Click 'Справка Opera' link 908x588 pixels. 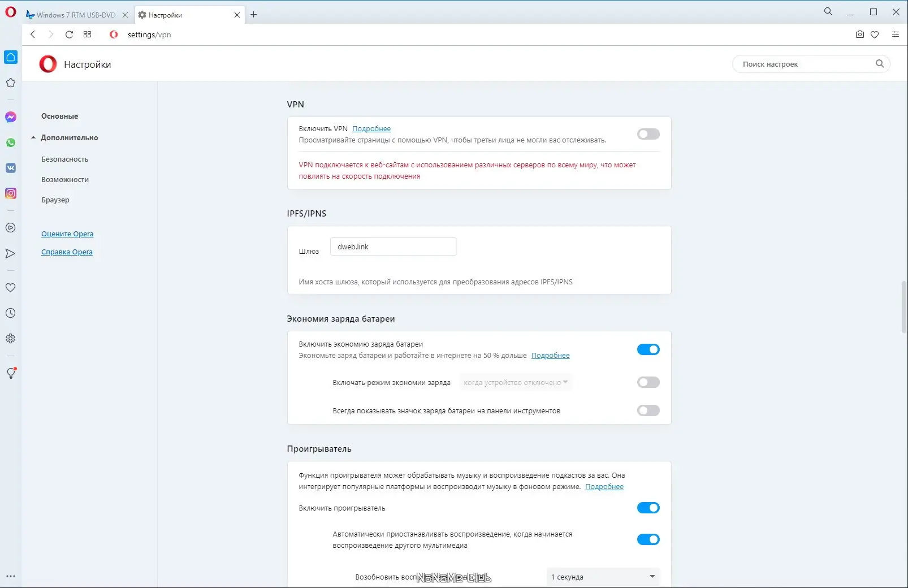click(67, 252)
